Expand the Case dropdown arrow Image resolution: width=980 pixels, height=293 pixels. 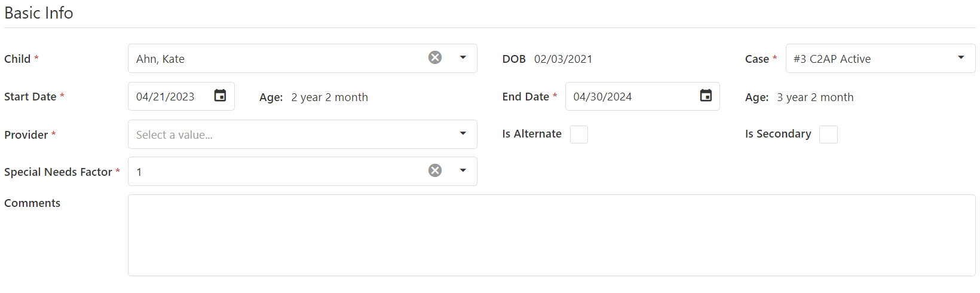(x=961, y=57)
